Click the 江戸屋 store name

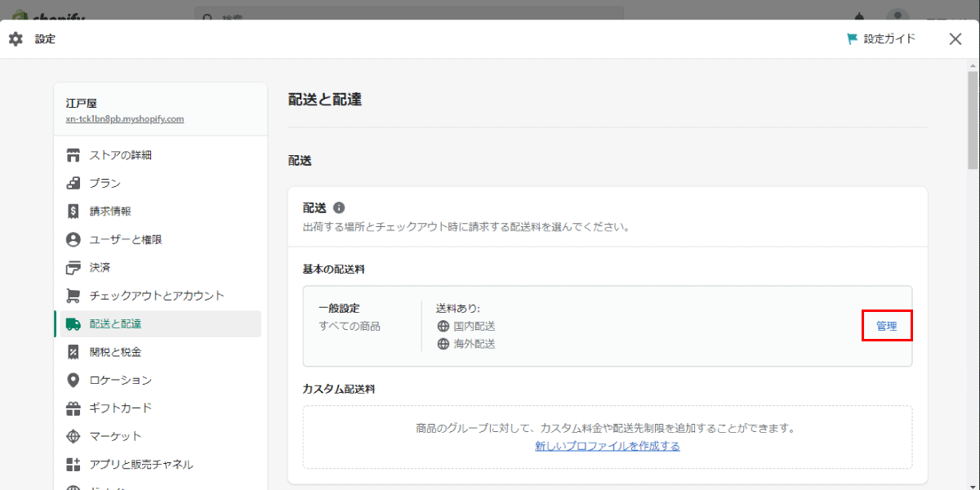[x=82, y=104]
